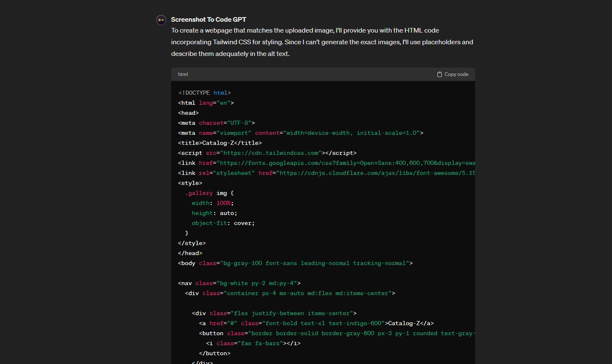This screenshot has width=612, height=364.
Task: Click the 'width: 100%;' line
Action: (213, 203)
